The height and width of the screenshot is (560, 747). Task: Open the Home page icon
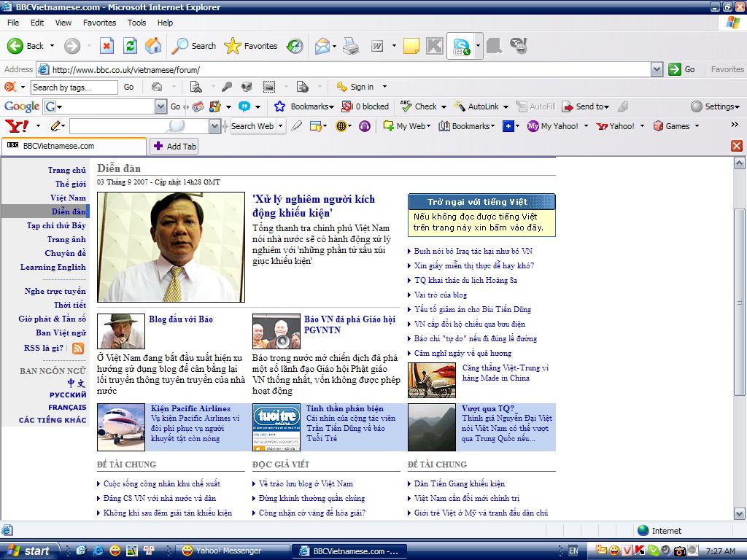click(x=153, y=46)
